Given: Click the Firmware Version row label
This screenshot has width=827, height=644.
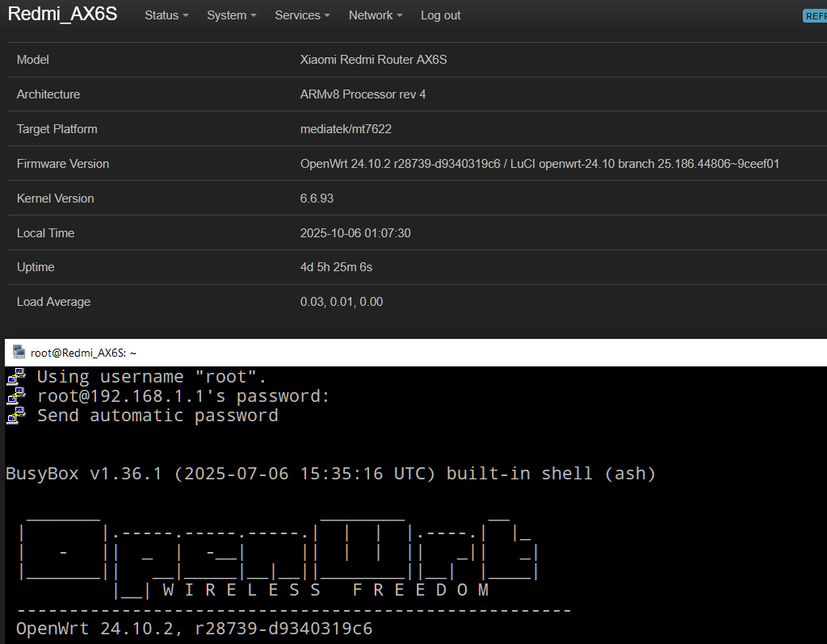Looking at the screenshot, I should click(63, 164).
